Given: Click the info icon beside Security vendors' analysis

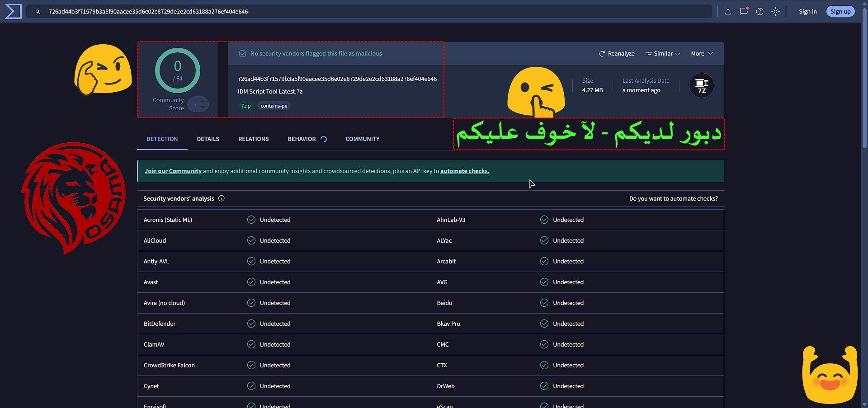Looking at the screenshot, I should (x=222, y=198).
